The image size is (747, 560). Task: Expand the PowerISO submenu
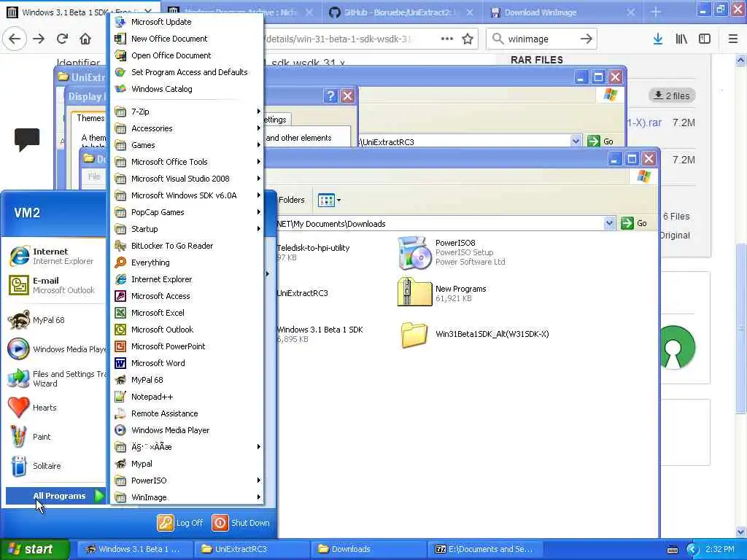coord(187,481)
